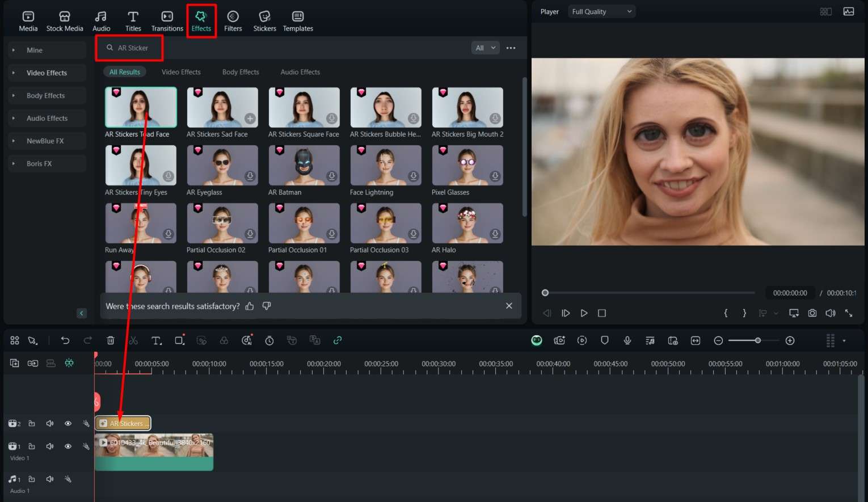This screenshot has height=502, width=868.
Task: Collapse the effects sidebar panel
Action: [82, 313]
